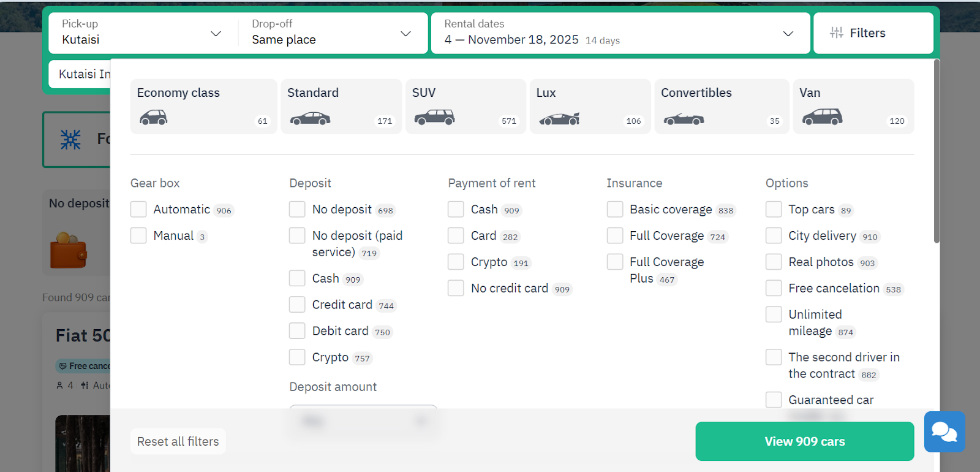
Task: Check the Full Coverage insurance option
Action: pos(615,236)
